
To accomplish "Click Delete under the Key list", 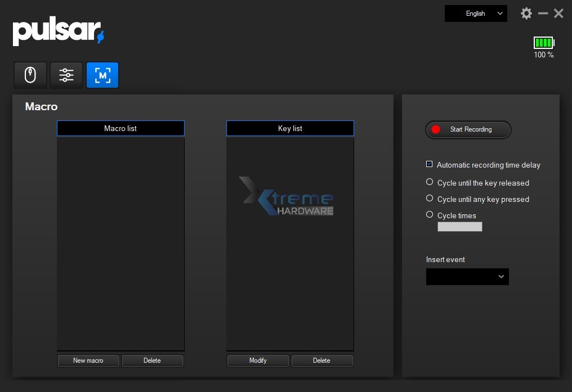I will point(321,361).
